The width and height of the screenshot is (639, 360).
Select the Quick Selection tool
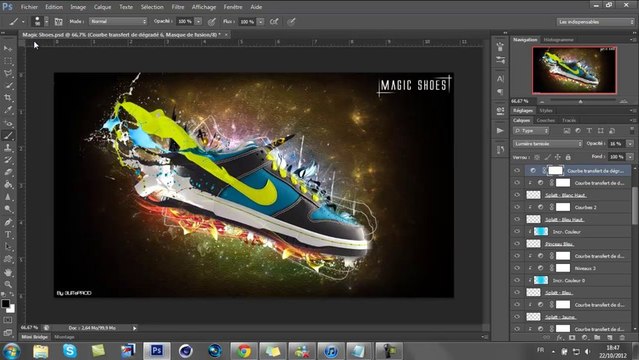8,86
